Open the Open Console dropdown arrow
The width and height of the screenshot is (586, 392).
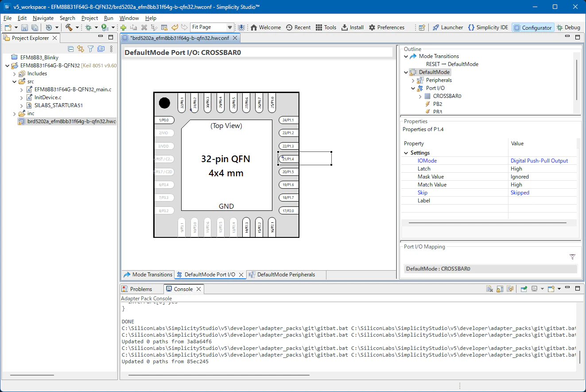[x=559, y=289]
